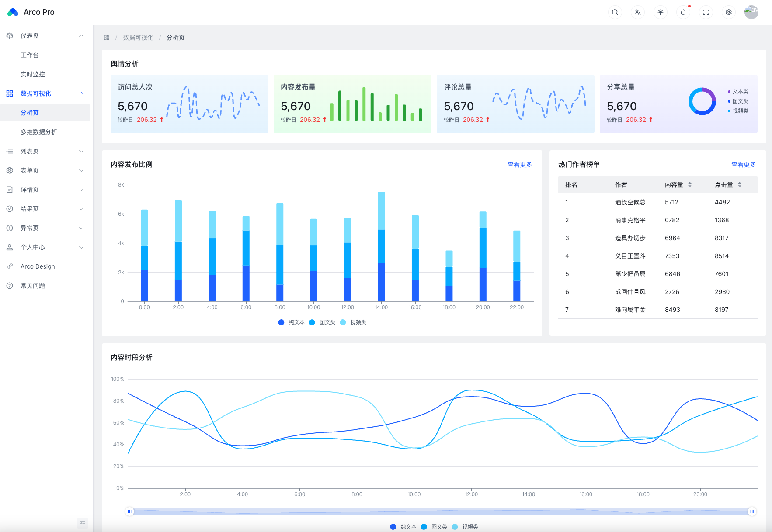Click the Arco Pro logo icon
The image size is (772, 532).
tap(13, 12)
